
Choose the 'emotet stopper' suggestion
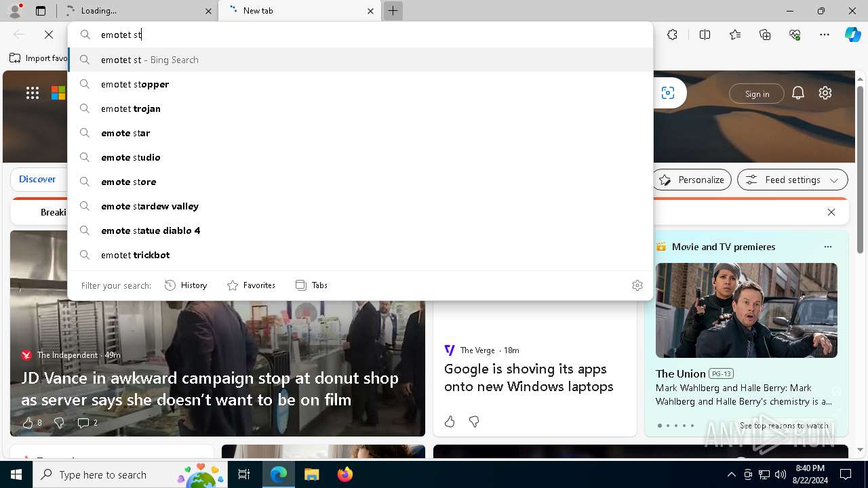360,84
